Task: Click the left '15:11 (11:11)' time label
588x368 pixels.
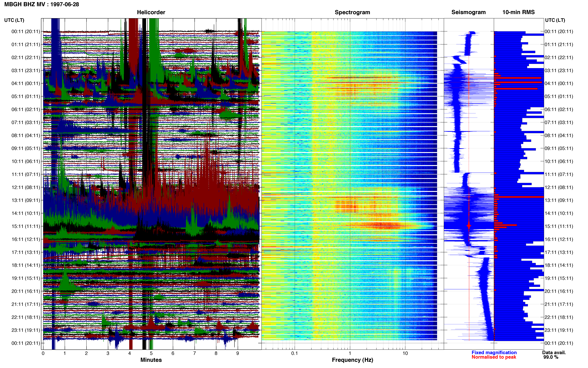Action: [x=26, y=226]
